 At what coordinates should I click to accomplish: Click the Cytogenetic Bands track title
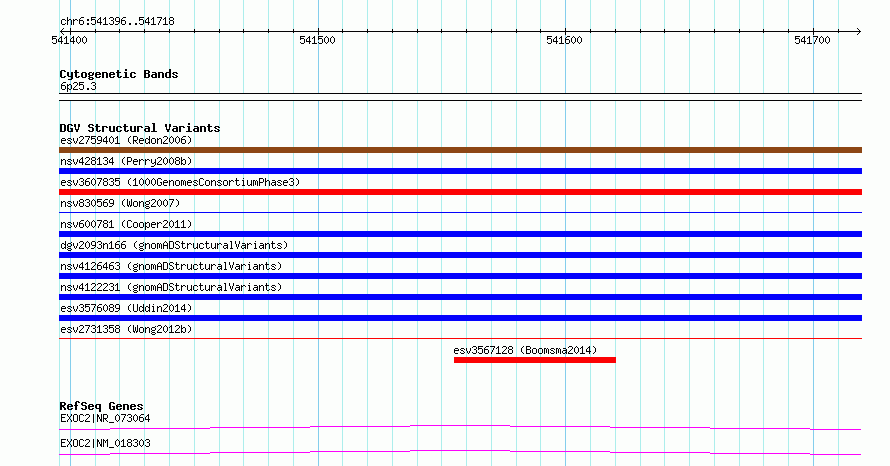tap(119, 74)
